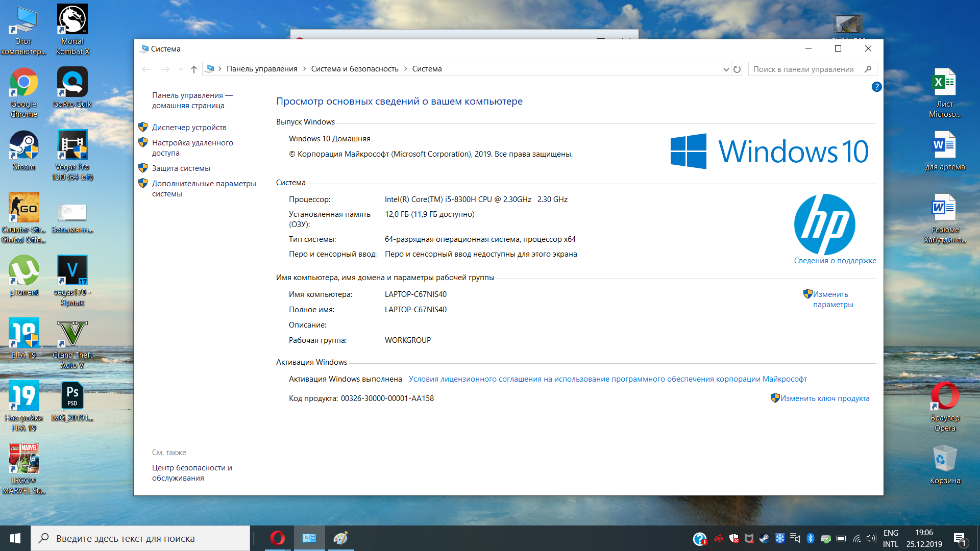980x551 pixels.
Task: Select Grand Theft Auto V icon
Action: pyautogui.click(x=72, y=344)
